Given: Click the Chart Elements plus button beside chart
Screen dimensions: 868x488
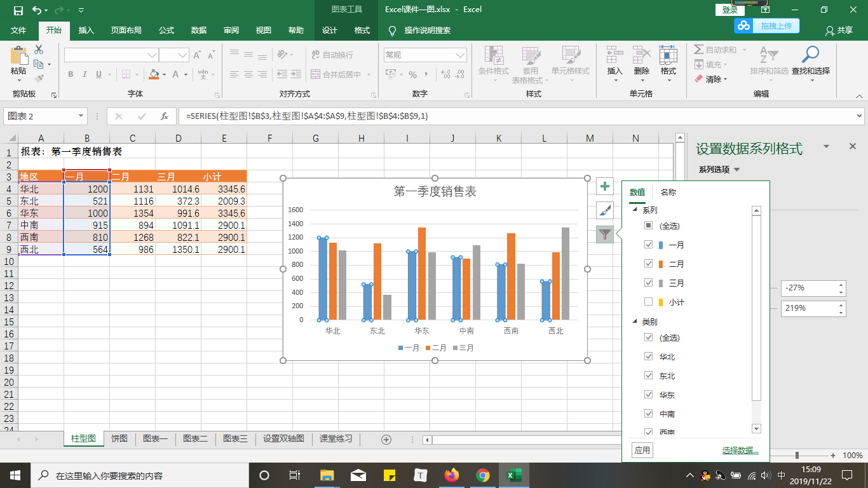Looking at the screenshot, I should (605, 186).
